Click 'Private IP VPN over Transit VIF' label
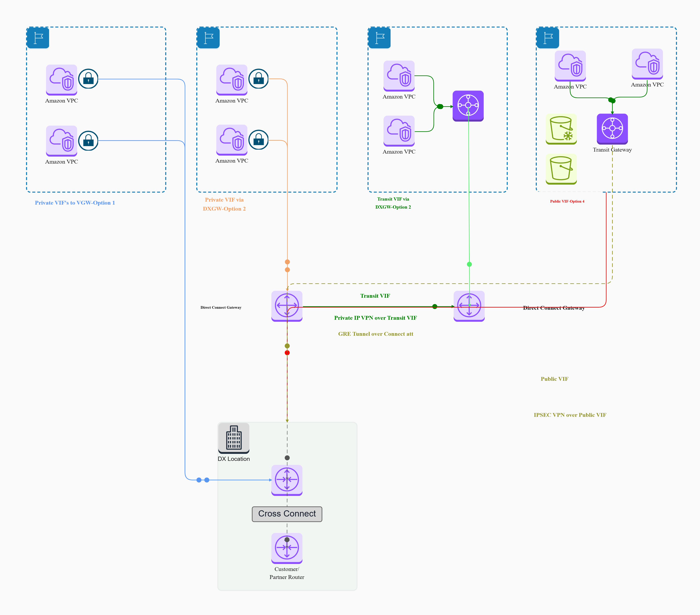700x615 pixels. click(x=375, y=318)
